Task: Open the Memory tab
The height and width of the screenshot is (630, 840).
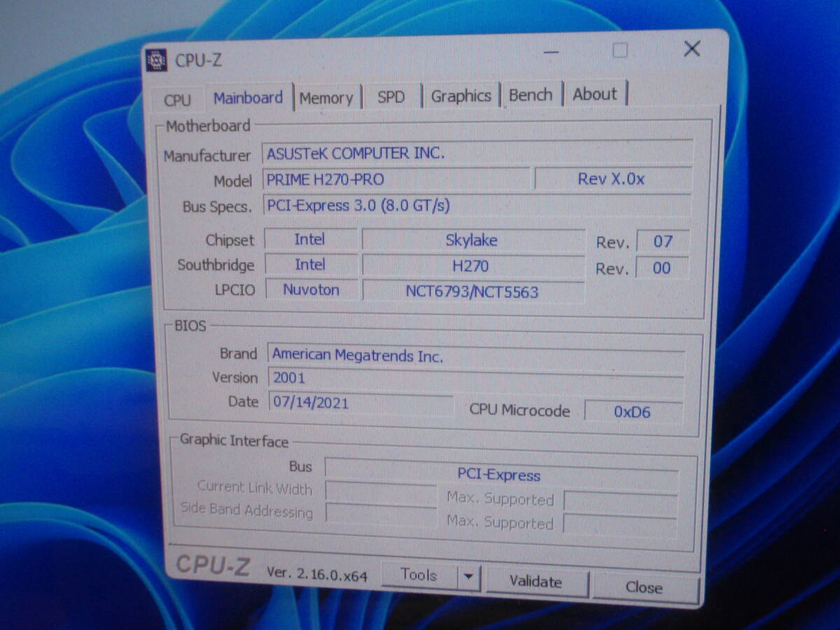Action: 326,98
